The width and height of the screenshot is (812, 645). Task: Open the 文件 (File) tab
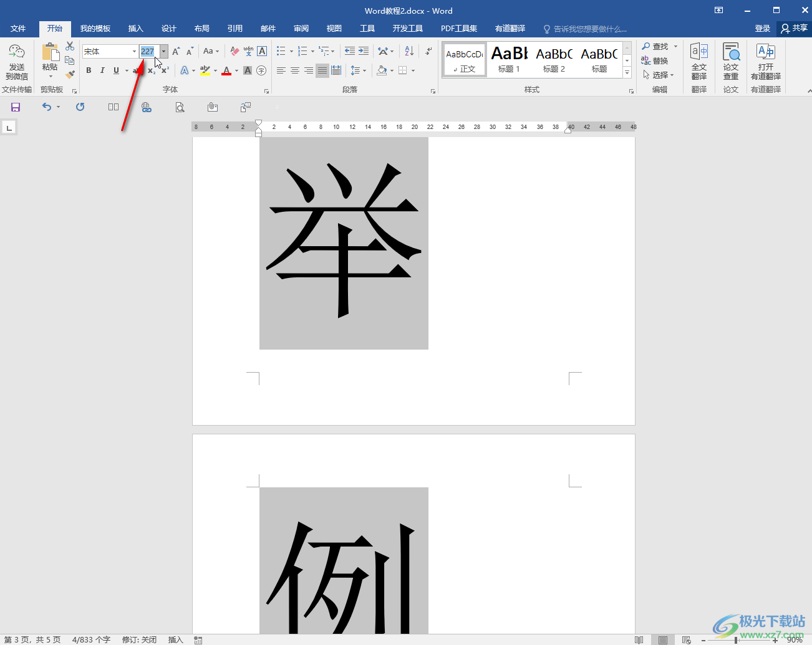(18, 29)
